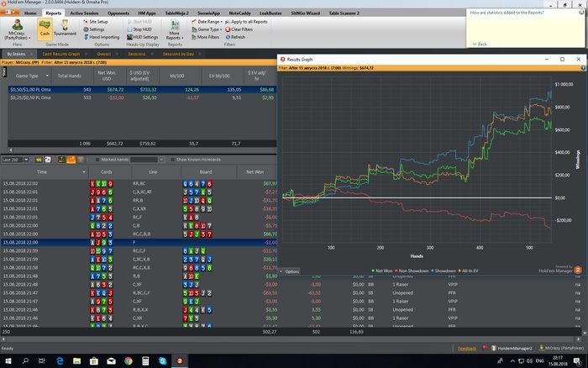Open File Explorer from taskbar
The height and width of the screenshot is (368, 588).
pos(77,361)
